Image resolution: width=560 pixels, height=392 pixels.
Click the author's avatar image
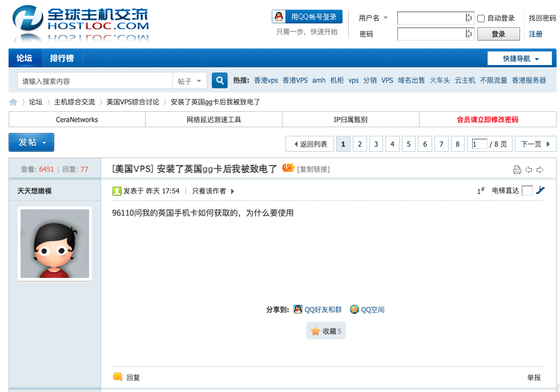coord(55,244)
